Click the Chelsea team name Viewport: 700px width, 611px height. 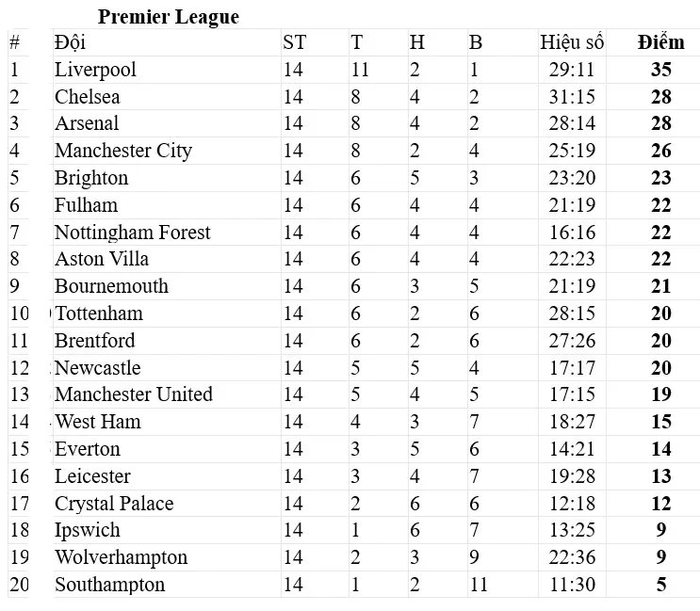pos(87,97)
